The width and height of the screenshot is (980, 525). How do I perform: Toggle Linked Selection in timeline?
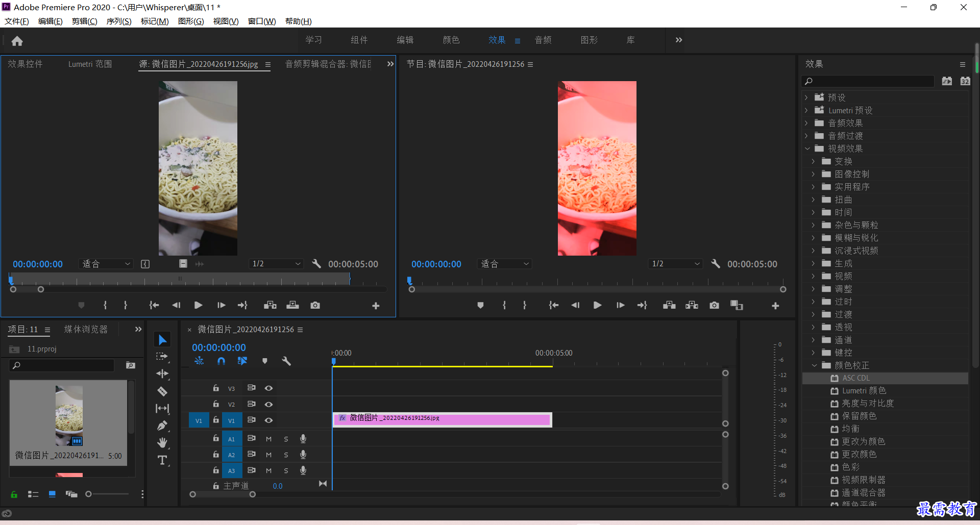coord(242,361)
